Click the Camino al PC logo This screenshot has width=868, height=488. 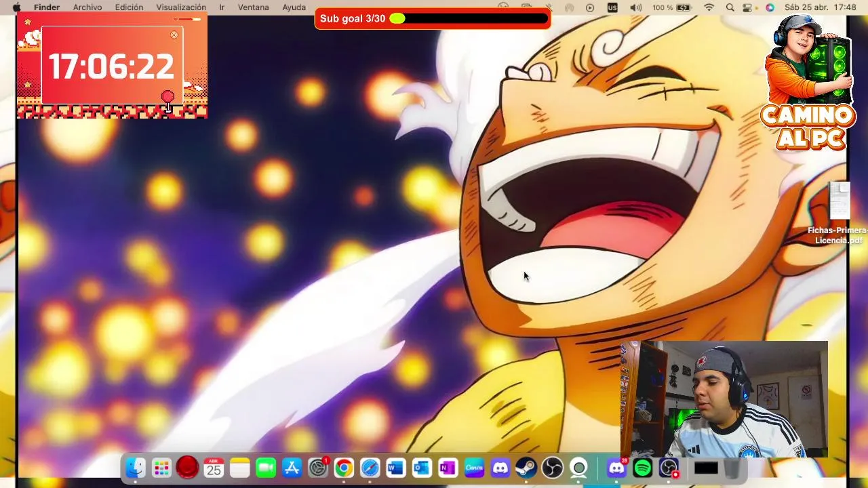click(808, 81)
